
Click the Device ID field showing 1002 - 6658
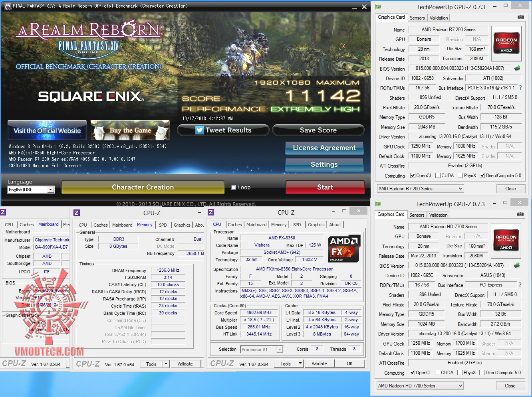pos(423,78)
